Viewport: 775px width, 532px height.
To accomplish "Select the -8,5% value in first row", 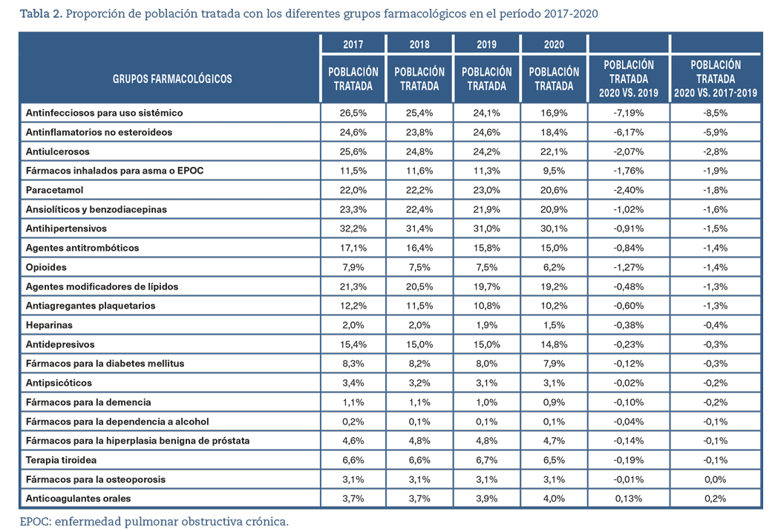I will (x=715, y=113).
